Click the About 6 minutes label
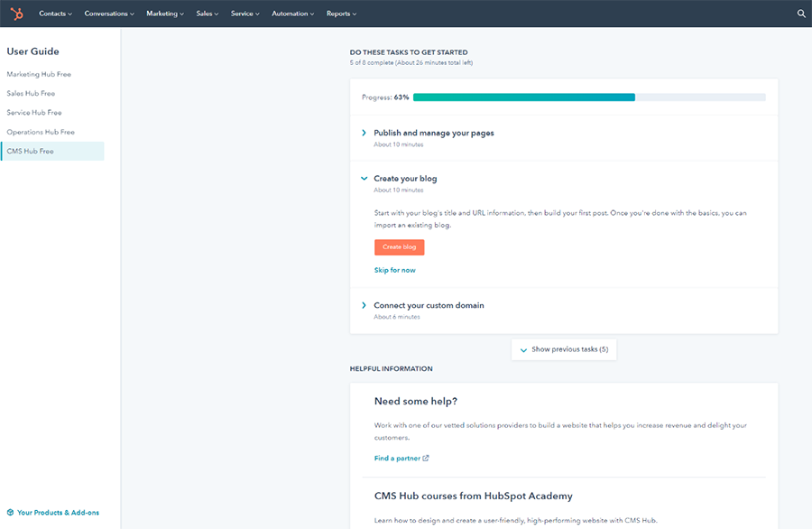 pyautogui.click(x=397, y=317)
